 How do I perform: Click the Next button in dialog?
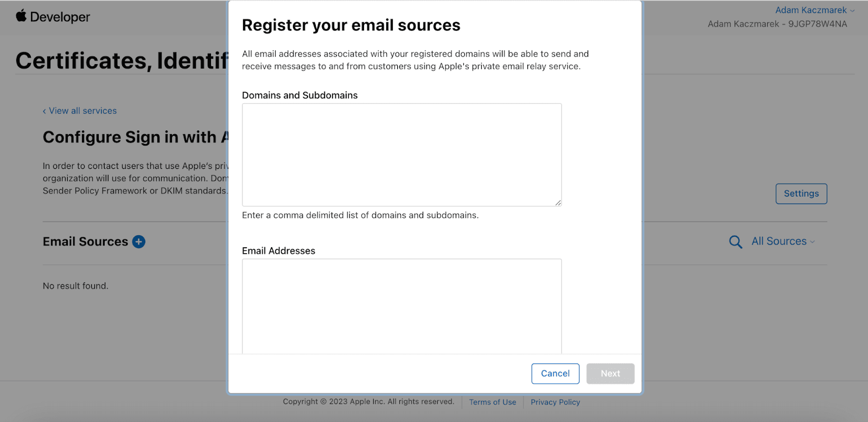pos(610,374)
